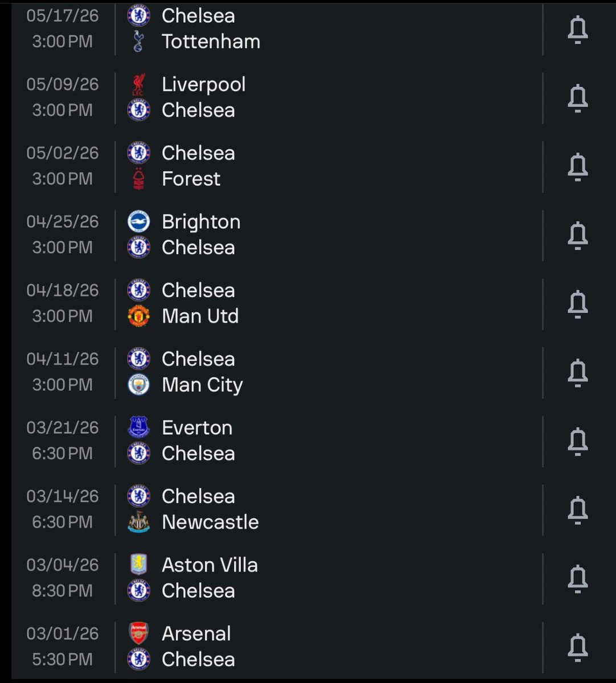
Task: Click the Manchester United crest
Action: pos(138,316)
